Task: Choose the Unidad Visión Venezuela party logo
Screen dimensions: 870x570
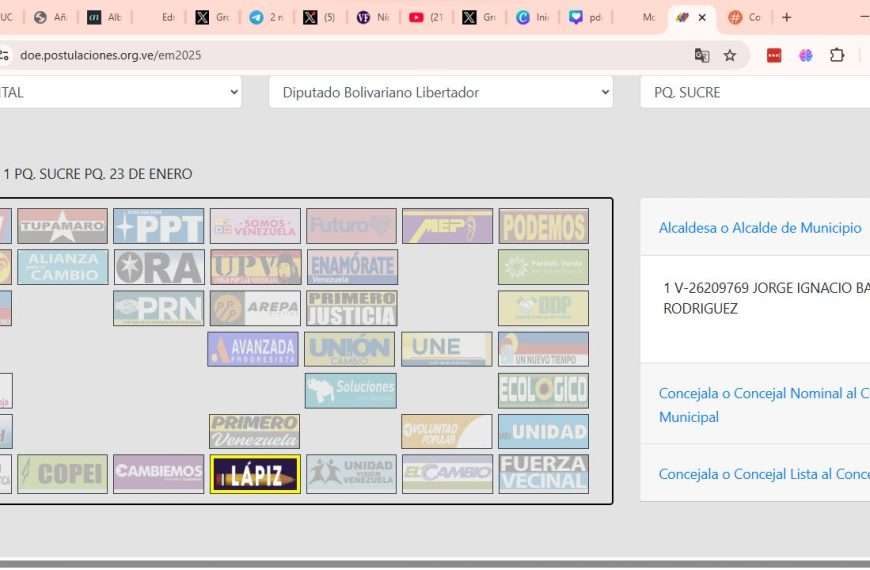Action: (x=351, y=474)
